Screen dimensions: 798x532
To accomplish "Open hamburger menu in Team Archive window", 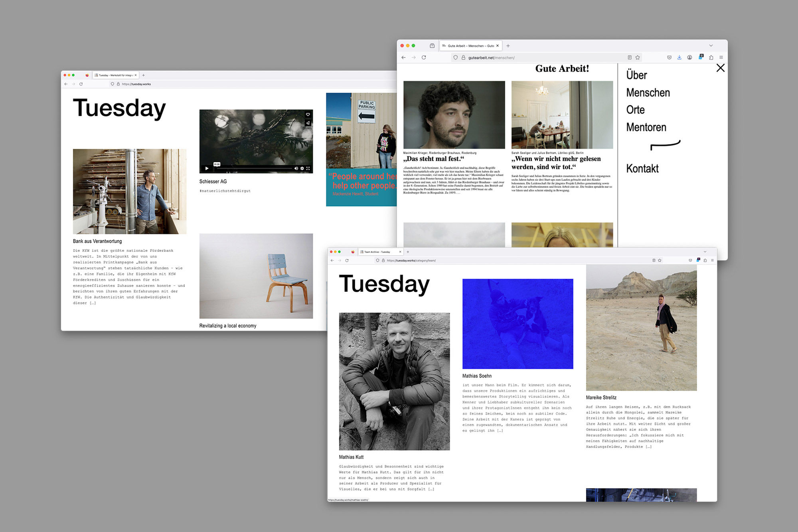I will 712,260.
